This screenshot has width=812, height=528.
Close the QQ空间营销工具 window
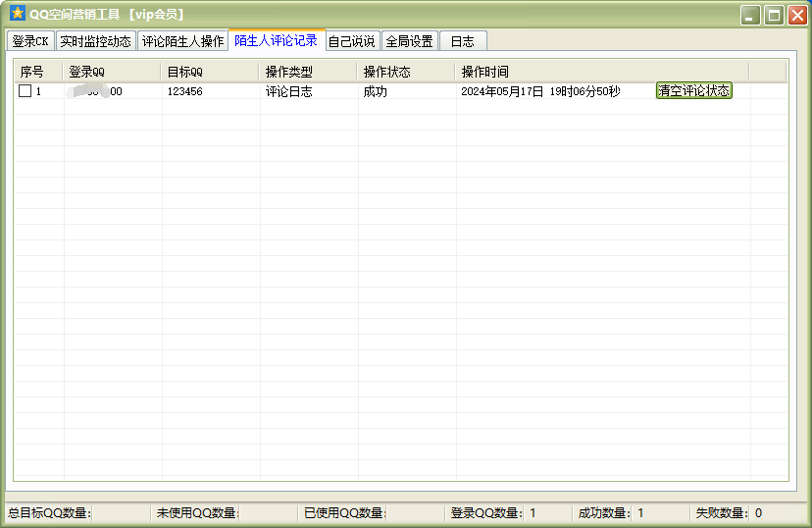(797, 15)
